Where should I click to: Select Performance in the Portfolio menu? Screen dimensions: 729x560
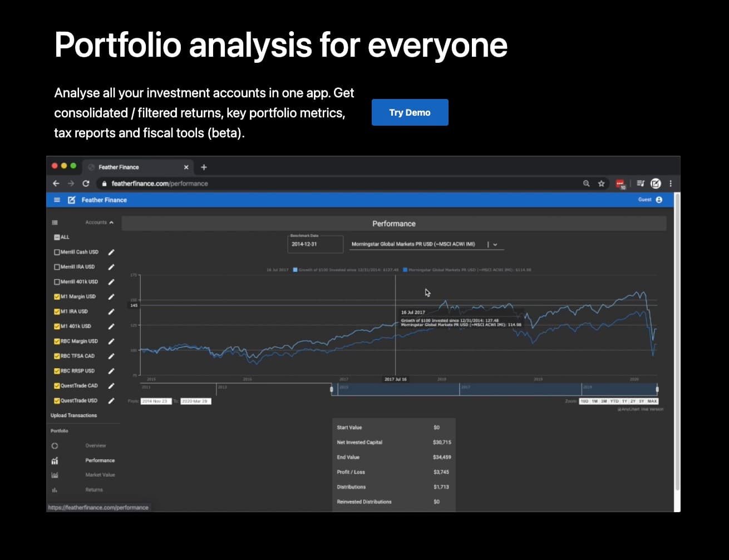pos(100,460)
